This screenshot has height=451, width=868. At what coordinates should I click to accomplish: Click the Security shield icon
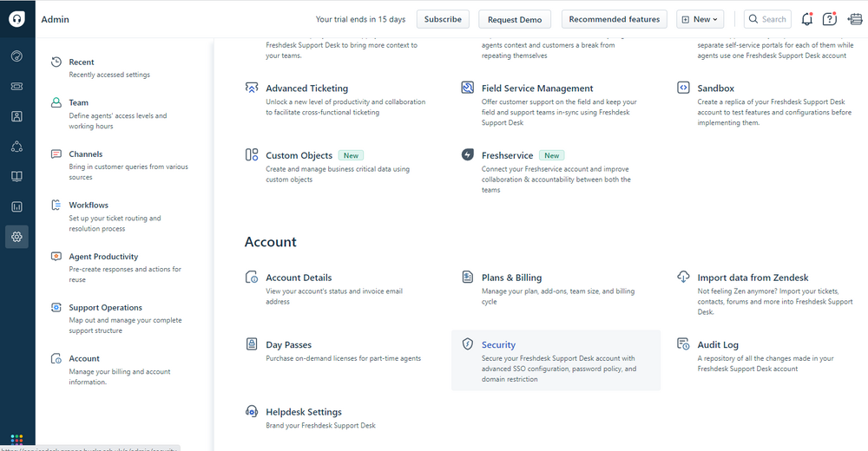coord(468,344)
